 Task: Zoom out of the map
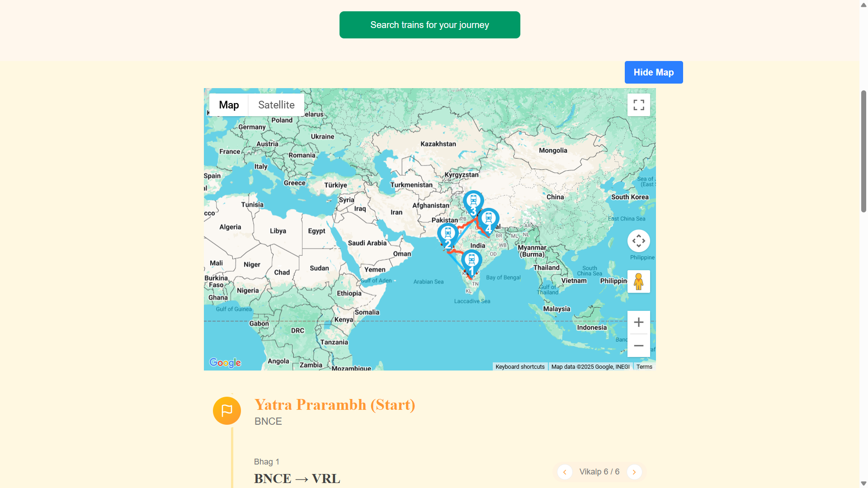pos(638,346)
